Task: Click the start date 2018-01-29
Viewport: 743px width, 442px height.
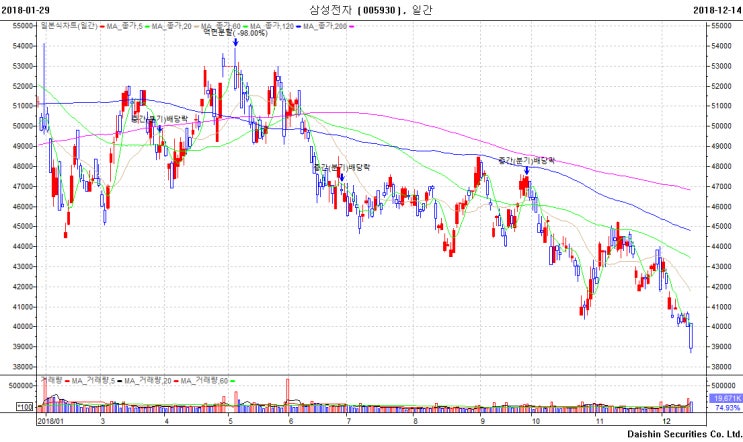Action: [x=25, y=10]
